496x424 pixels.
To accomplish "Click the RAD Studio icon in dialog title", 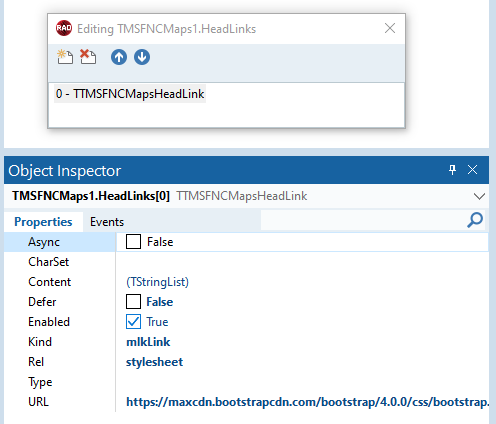I will point(64,28).
